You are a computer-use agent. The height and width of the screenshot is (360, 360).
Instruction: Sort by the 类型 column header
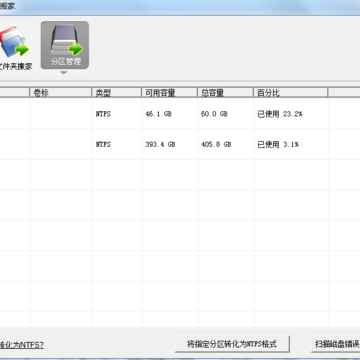click(117, 93)
